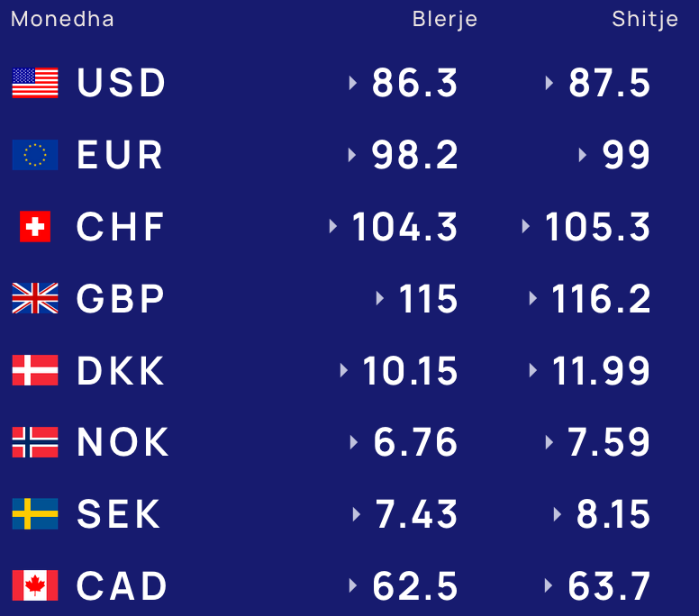Click the EUR currency label
The height and width of the screenshot is (616, 699).
point(120,155)
